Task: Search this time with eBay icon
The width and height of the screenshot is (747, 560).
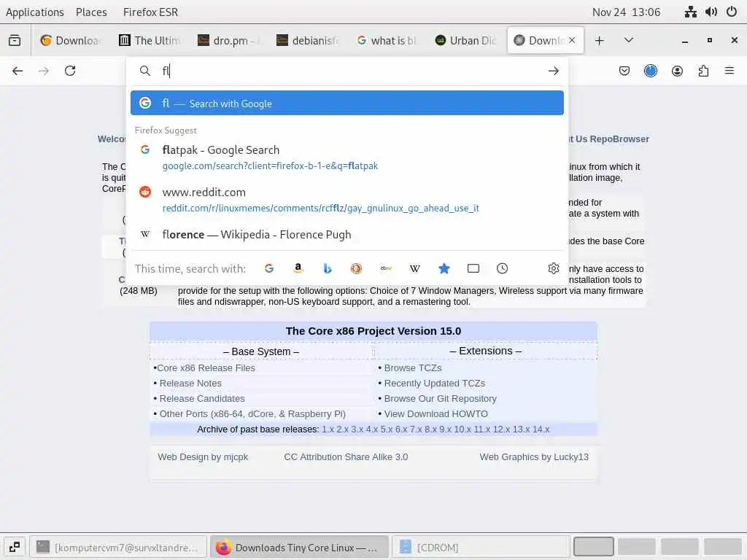Action: [386, 268]
